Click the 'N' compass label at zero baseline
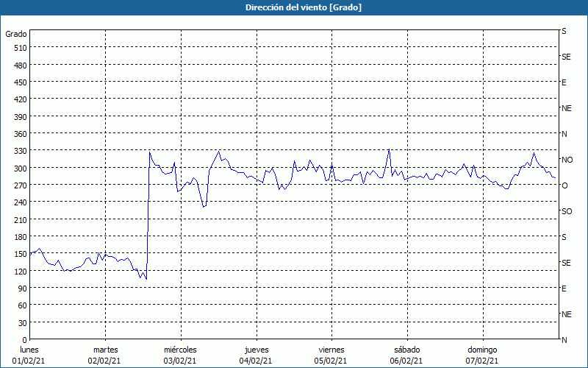The image size is (588, 368). (564, 340)
